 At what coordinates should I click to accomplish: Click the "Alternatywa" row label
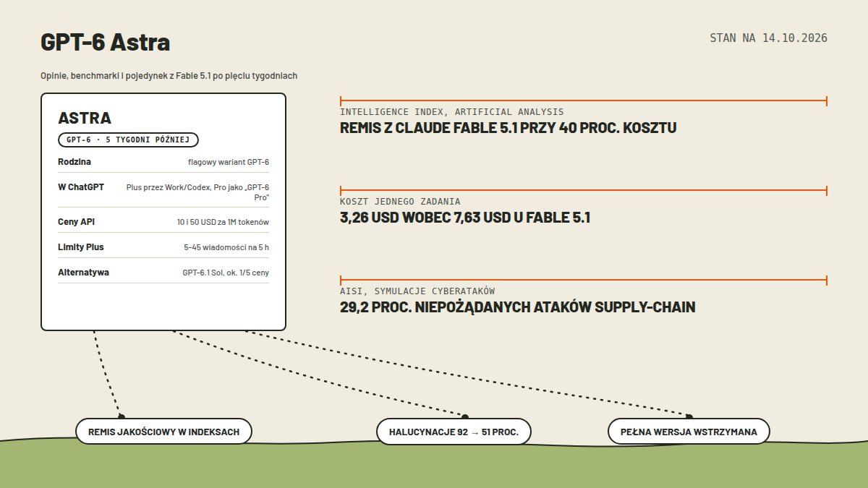(84, 273)
